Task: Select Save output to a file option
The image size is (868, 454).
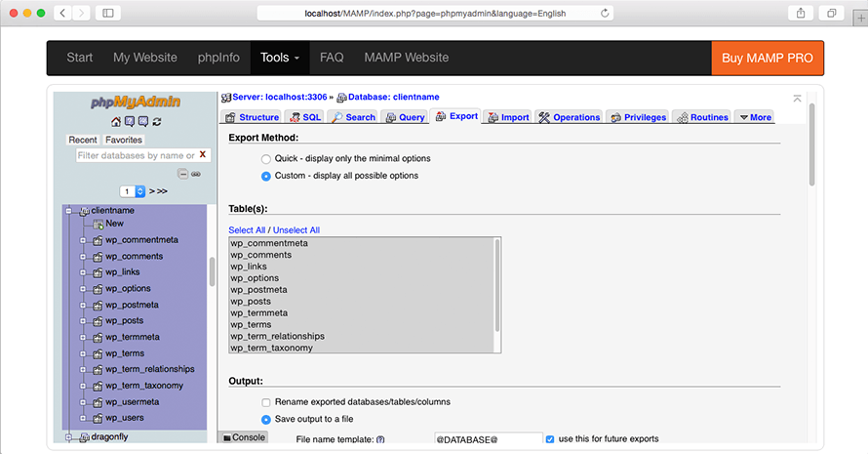Action: click(266, 420)
